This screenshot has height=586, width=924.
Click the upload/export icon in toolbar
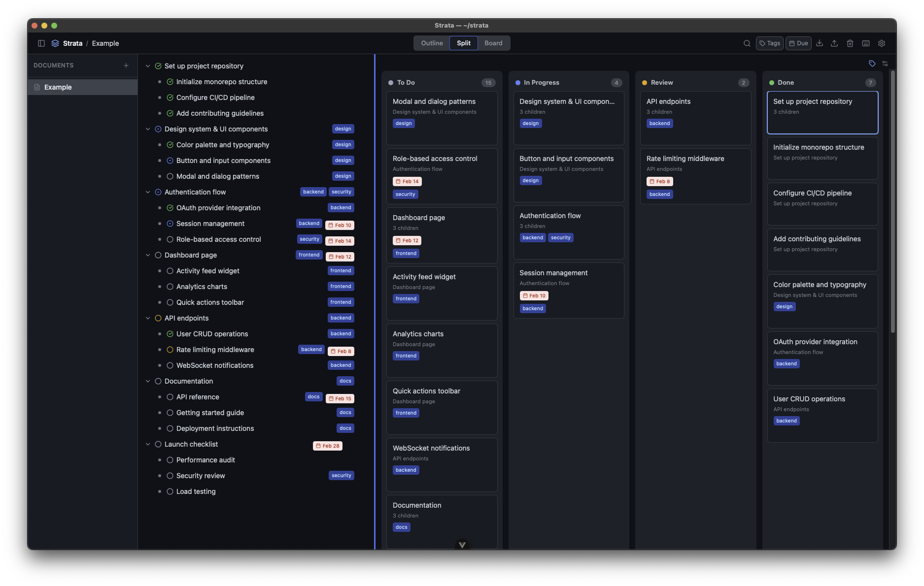834,43
